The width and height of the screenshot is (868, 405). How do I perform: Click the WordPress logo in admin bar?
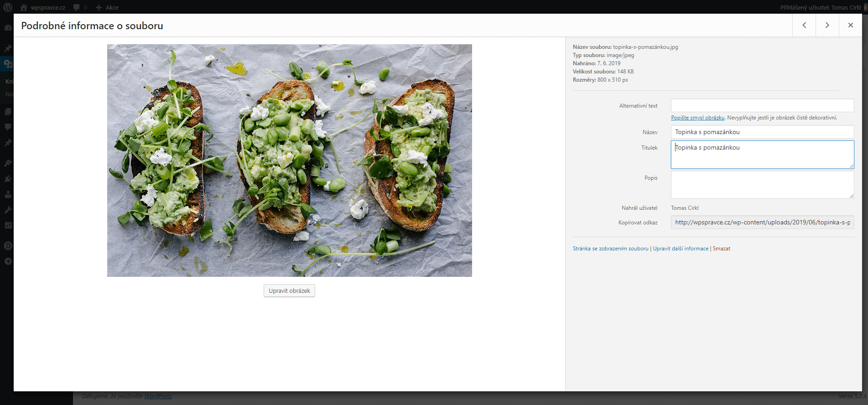[8, 7]
